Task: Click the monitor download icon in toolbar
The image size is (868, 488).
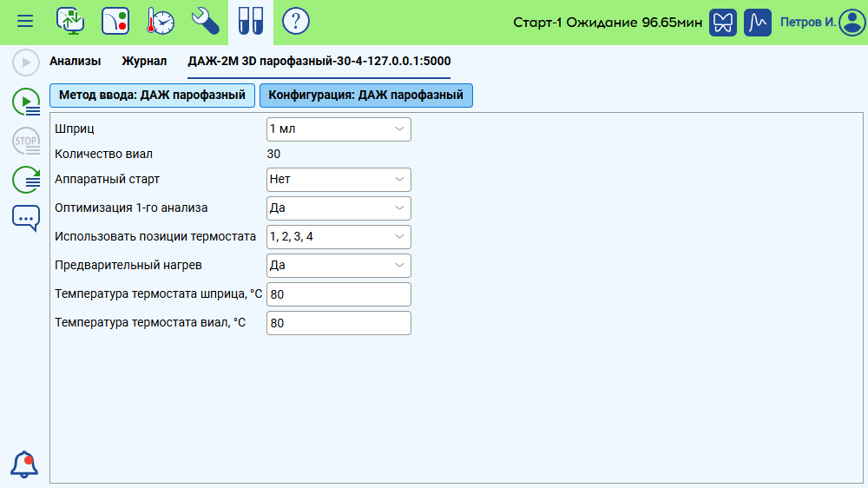Action: pyautogui.click(x=70, y=22)
